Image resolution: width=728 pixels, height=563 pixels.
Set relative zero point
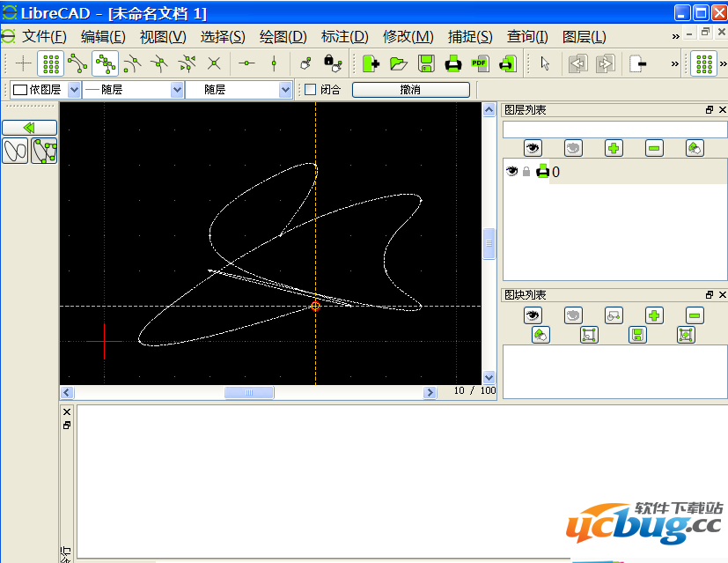coord(306,63)
